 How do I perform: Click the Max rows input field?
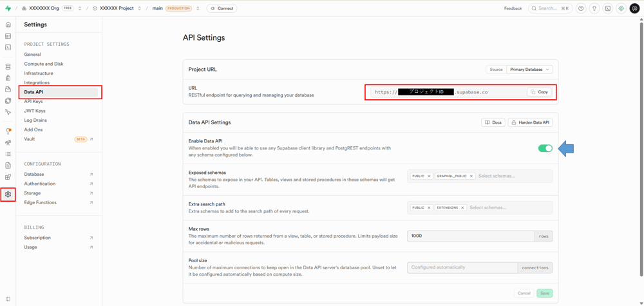coord(470,236)
